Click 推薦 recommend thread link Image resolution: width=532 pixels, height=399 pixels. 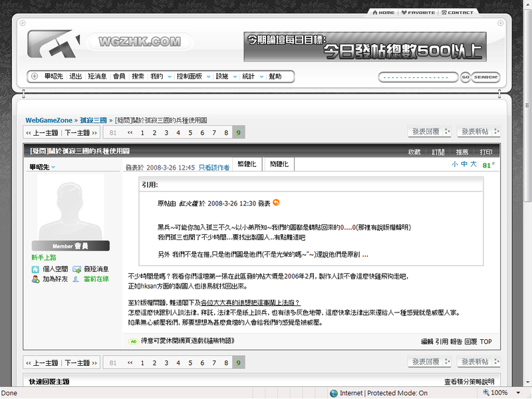point(462,152)
